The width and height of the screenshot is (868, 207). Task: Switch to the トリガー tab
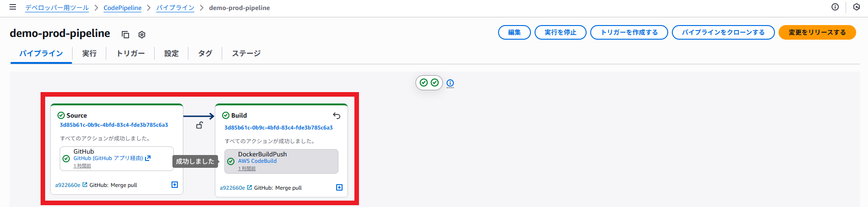[130, 53]
